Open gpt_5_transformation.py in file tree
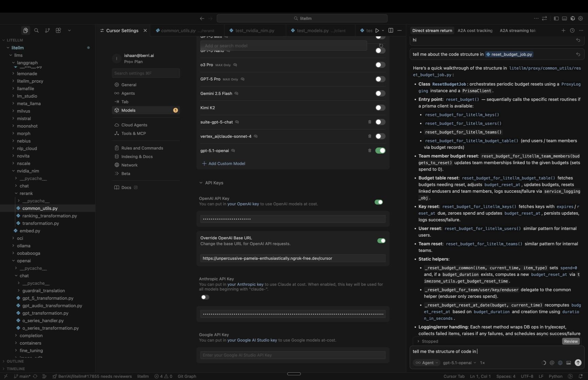 click(48, 298)
